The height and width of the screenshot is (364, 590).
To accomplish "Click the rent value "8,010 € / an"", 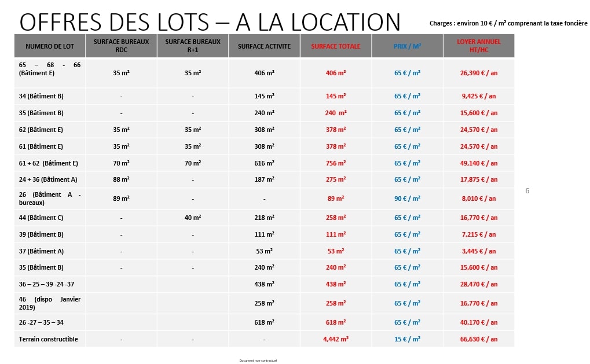I will (x=479, y=198).
